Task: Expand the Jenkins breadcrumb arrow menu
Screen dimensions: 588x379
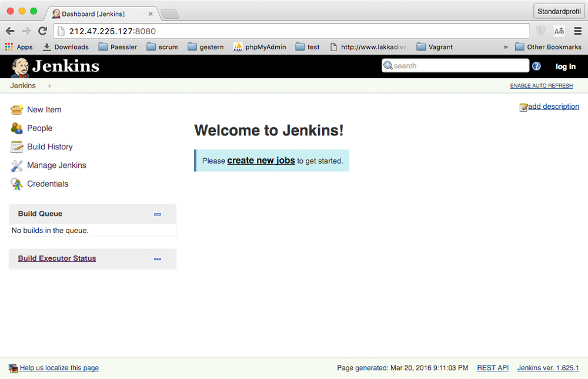Action: (x=49, y=86)
